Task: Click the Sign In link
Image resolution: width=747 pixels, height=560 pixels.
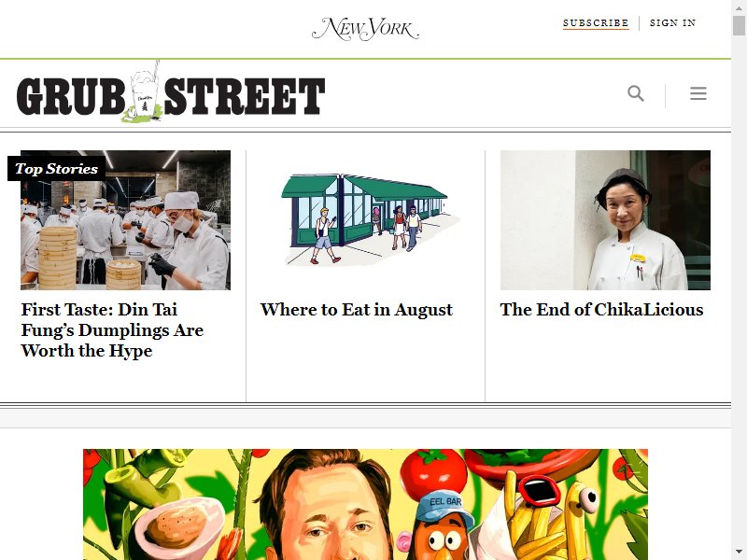Action: [x=672, y=22]
